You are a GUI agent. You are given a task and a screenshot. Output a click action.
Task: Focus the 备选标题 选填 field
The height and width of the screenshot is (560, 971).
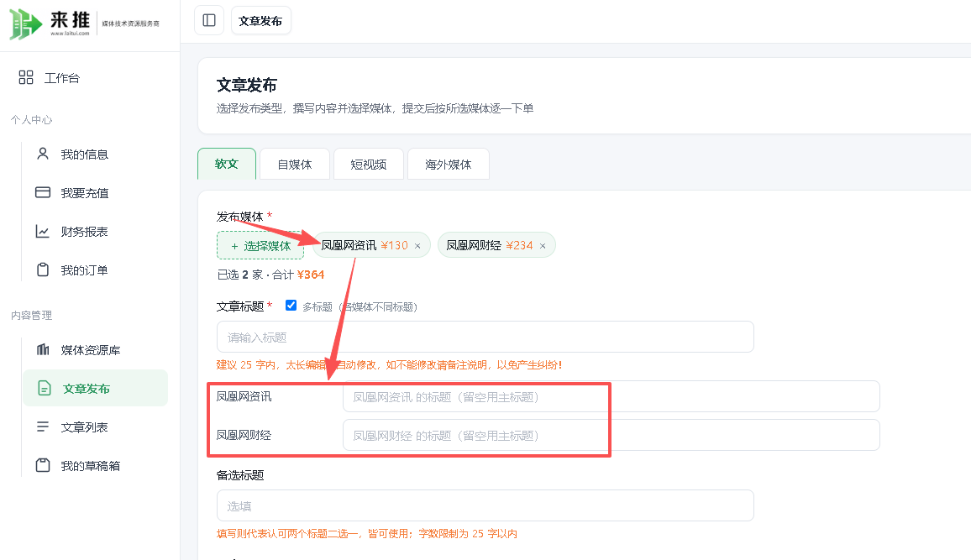(485, 505)
